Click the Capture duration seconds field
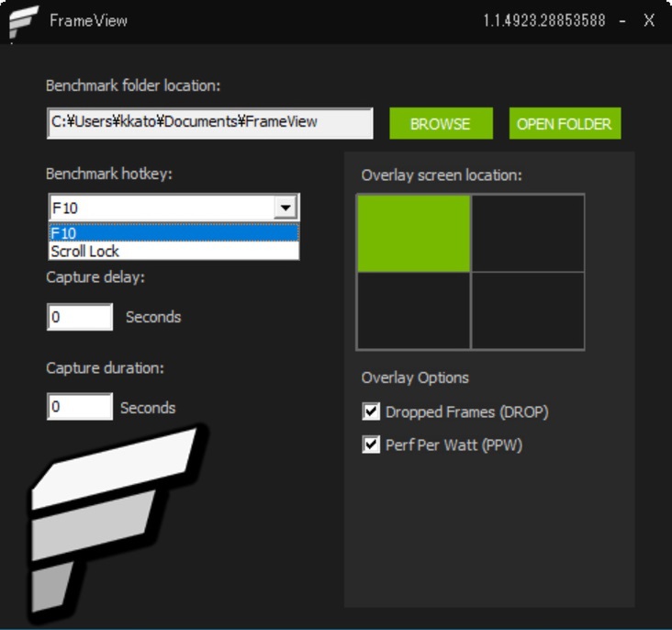672x630 pixels. [80, 406]
